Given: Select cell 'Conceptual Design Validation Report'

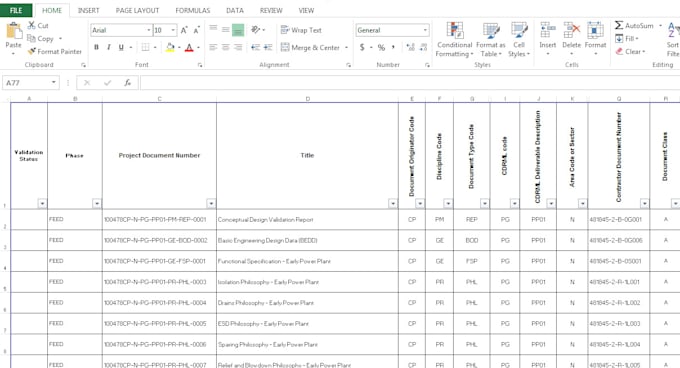Looking at the screenshot, I should click(x=307, y=220).
